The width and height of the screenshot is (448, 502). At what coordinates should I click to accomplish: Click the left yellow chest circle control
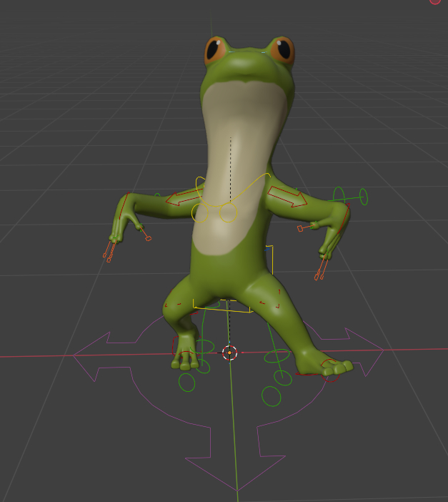pos(200,212)
